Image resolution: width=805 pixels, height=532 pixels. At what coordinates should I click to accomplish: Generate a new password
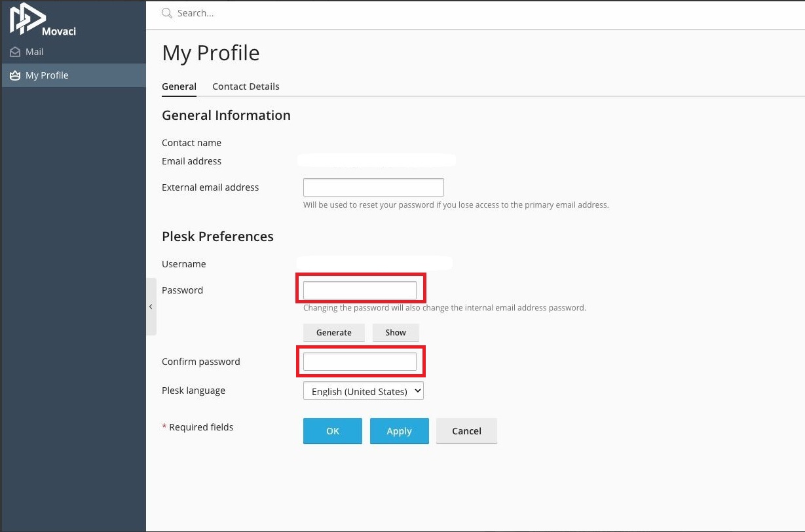tap(334, 332)
